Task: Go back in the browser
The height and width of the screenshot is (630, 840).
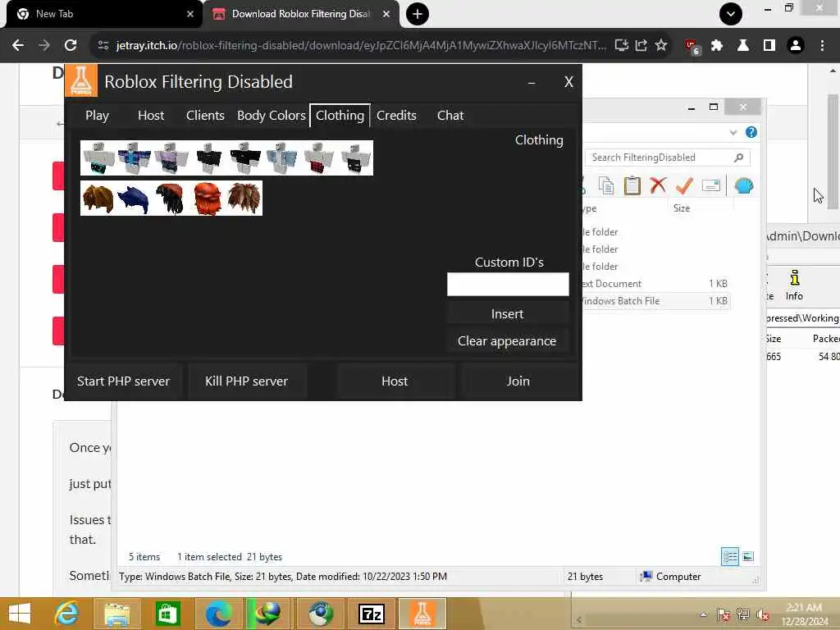Action: [18, 46]
